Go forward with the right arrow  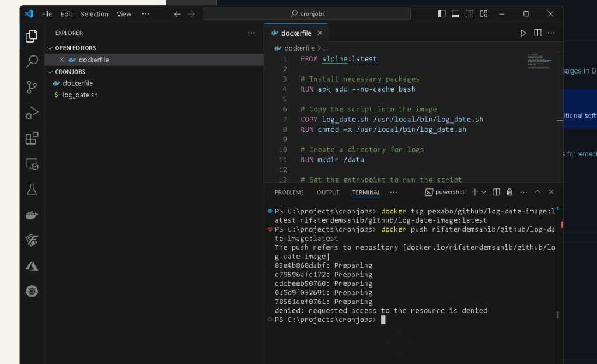pos(191,14)
